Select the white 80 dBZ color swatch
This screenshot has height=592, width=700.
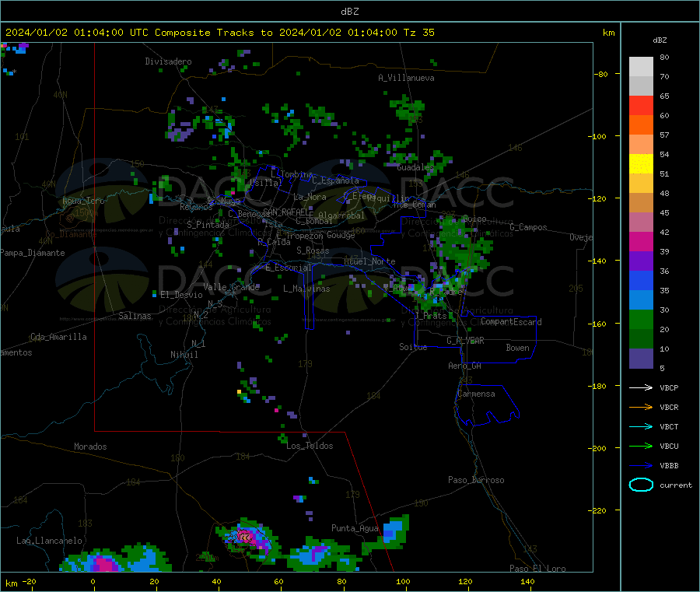[641, 67]
